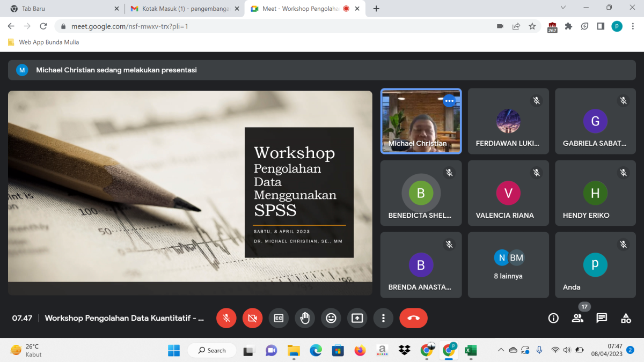Go back to the previous page
This screenshot has width=644, height=362.
(x=11, y=26)
